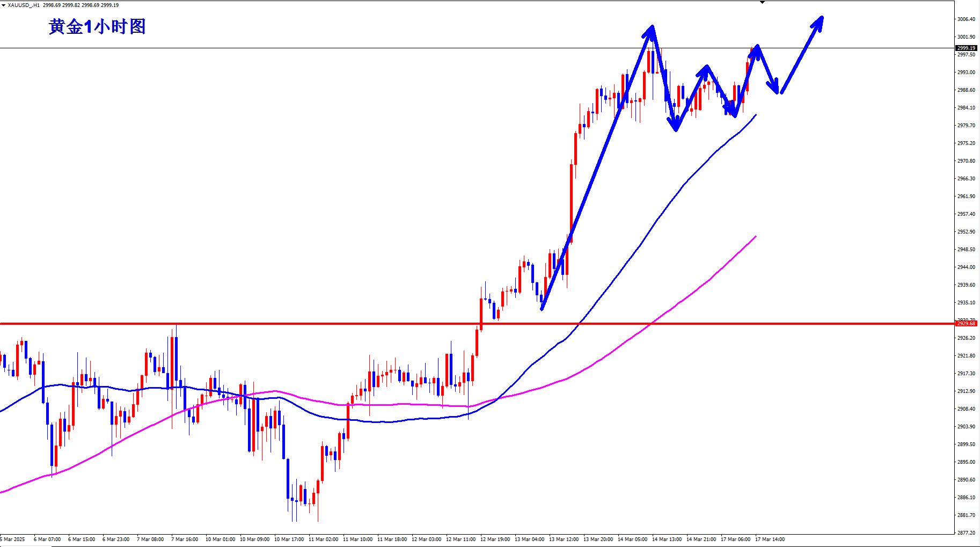Click the 5 Mar 2025 date label

13,539
